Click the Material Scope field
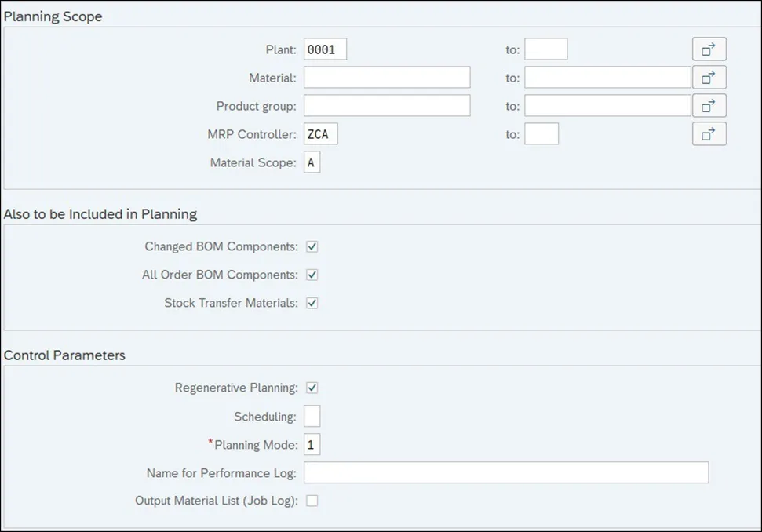The width and height of the screenshot is (762, 532). pos(312,163)
